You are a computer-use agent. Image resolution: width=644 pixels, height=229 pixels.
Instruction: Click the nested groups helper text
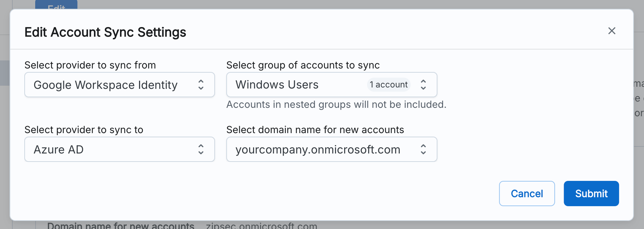(336, 105)
